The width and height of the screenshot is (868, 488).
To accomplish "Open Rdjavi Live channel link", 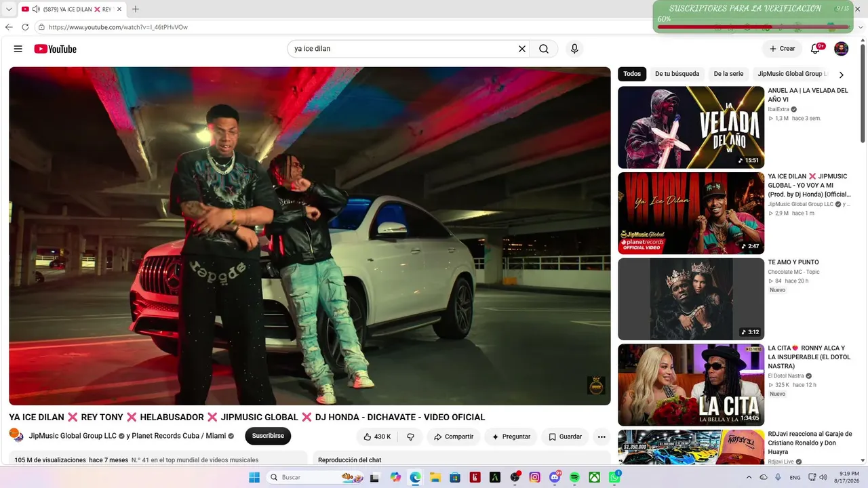I will [781, 462].
